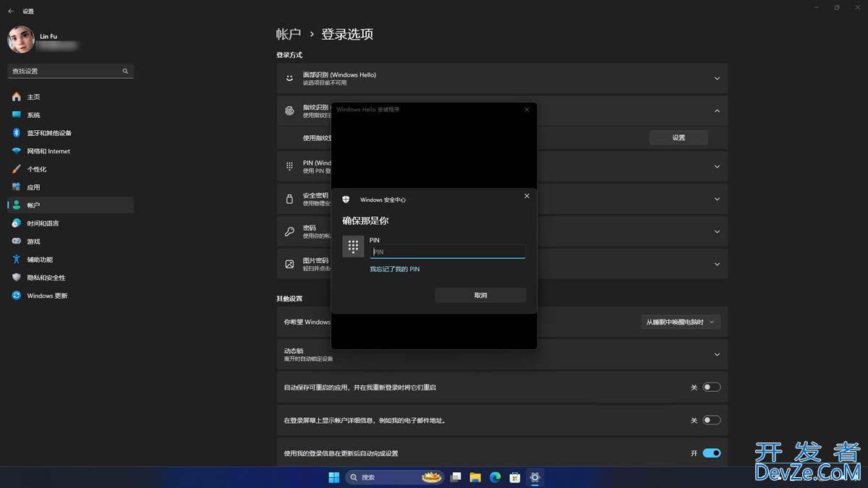Click the search settings input field
Image resolution: width=868 pixels, height=488 pixels.
pyautogui.click(x=70, y=71)
